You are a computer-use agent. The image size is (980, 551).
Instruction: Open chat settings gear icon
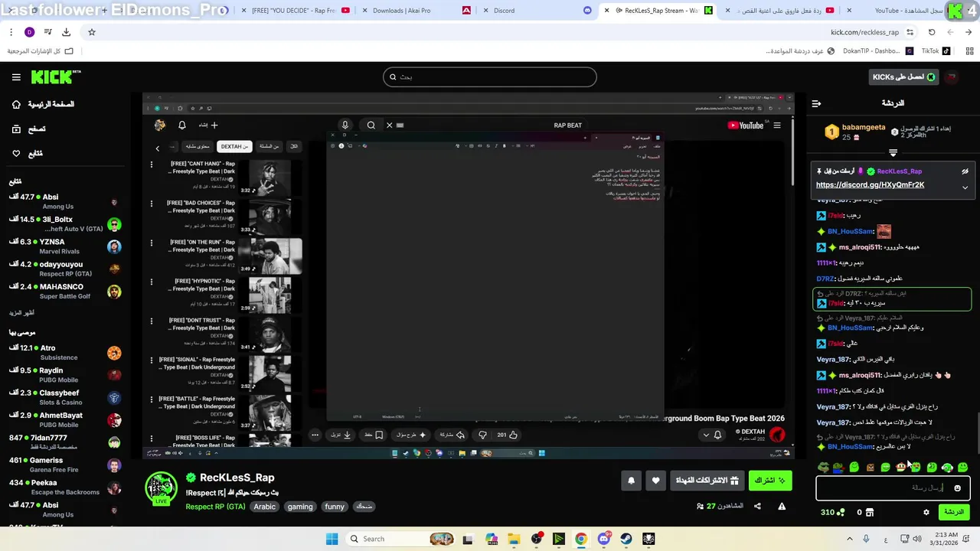click(x=926, y=513)
